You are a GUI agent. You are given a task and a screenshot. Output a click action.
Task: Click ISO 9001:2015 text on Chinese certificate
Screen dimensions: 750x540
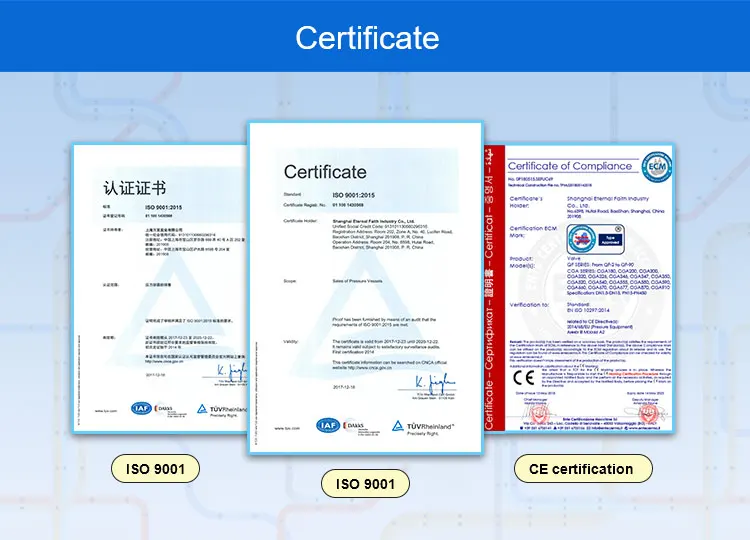[x=164, y=208]
